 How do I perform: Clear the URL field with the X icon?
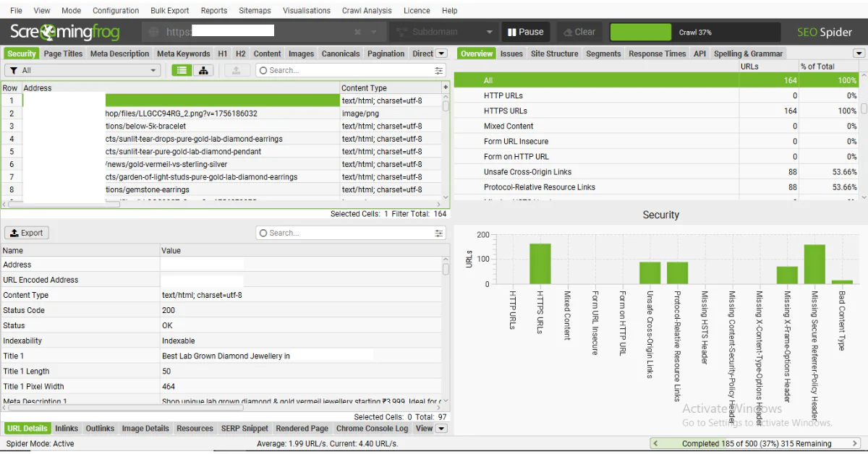tap(357, 32)
